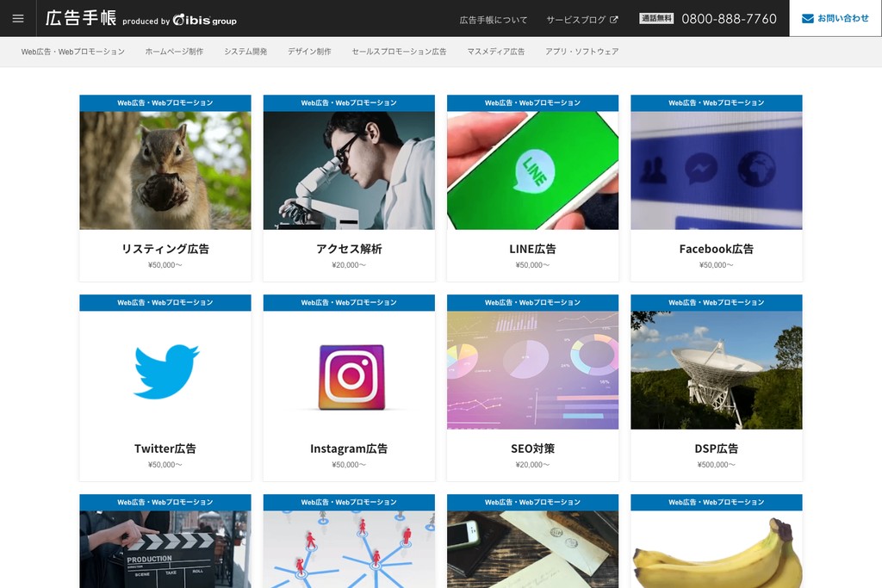Click the LINE広告 title
882x588 pixels.
(x=532, y=249)
